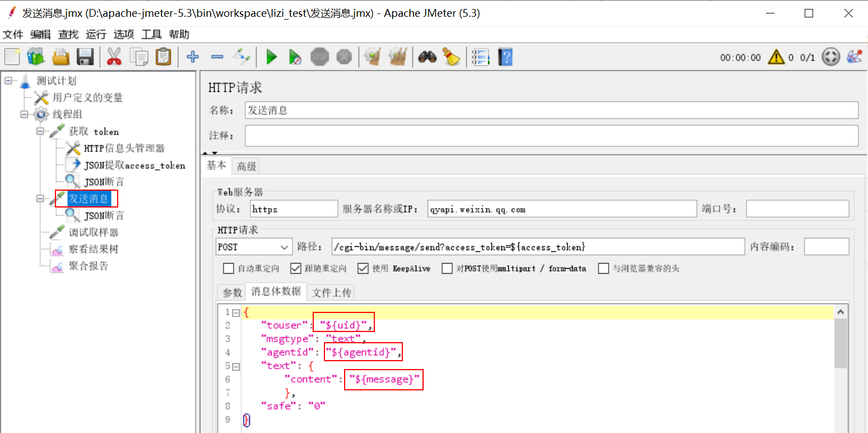Copy selected element toolbar icon
This screenshot has width=868, height=433.
click(138, 57)
